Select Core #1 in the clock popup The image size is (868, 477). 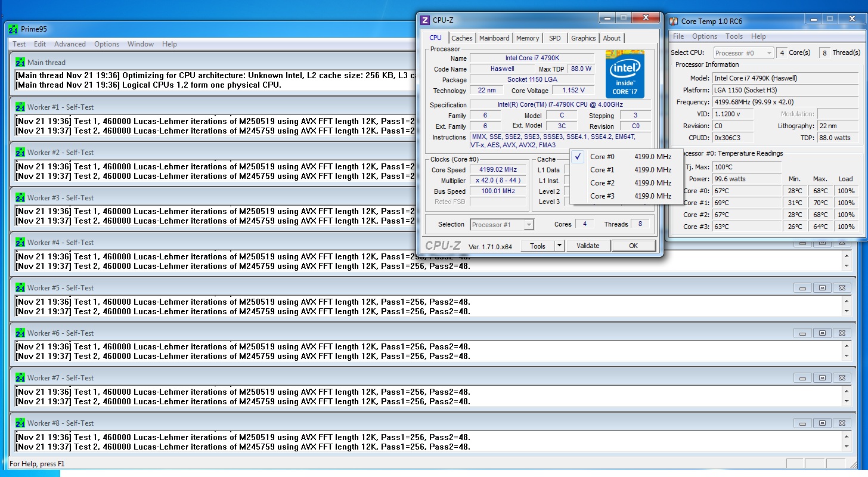627,170
